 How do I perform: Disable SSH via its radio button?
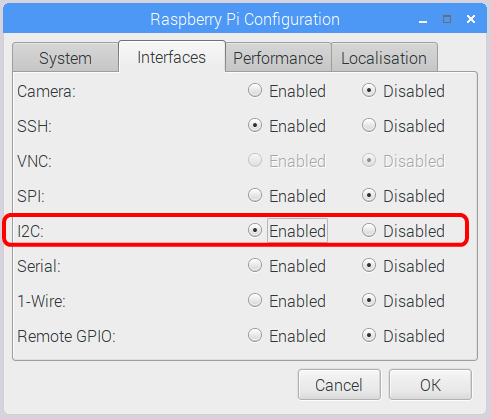[x=369, y=126]
